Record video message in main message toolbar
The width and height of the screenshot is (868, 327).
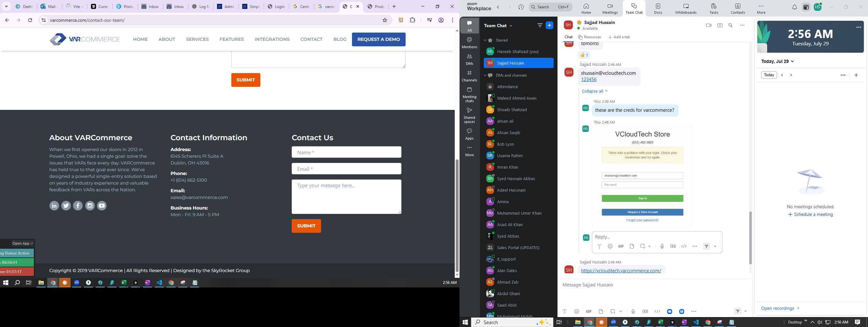pos(645,311)
